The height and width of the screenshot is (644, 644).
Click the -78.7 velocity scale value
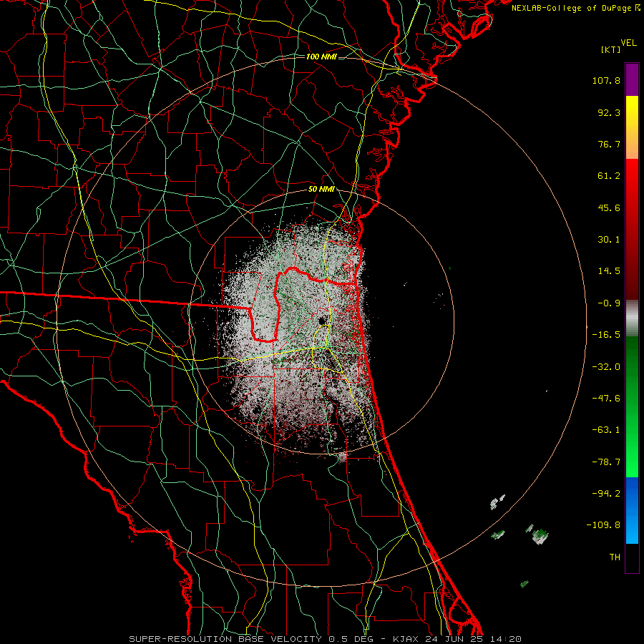coord(606,462)
